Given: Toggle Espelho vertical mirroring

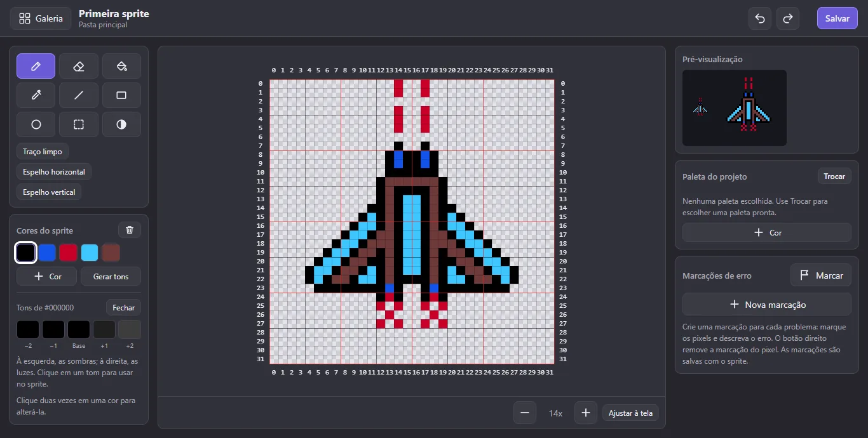Looking at the screenshot, I should [49, 192].
